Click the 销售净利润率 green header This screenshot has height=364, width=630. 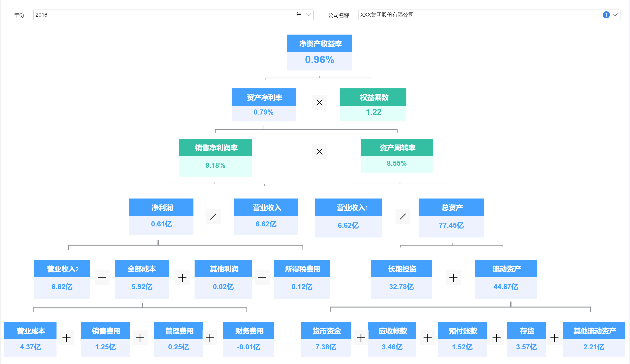(215, 148)
